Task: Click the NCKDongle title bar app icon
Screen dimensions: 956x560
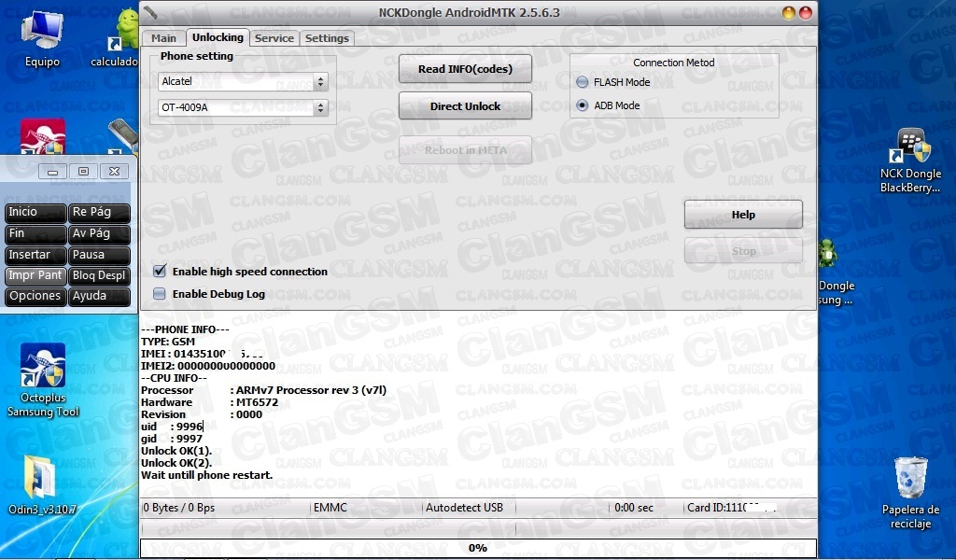Action: [150, 12]
